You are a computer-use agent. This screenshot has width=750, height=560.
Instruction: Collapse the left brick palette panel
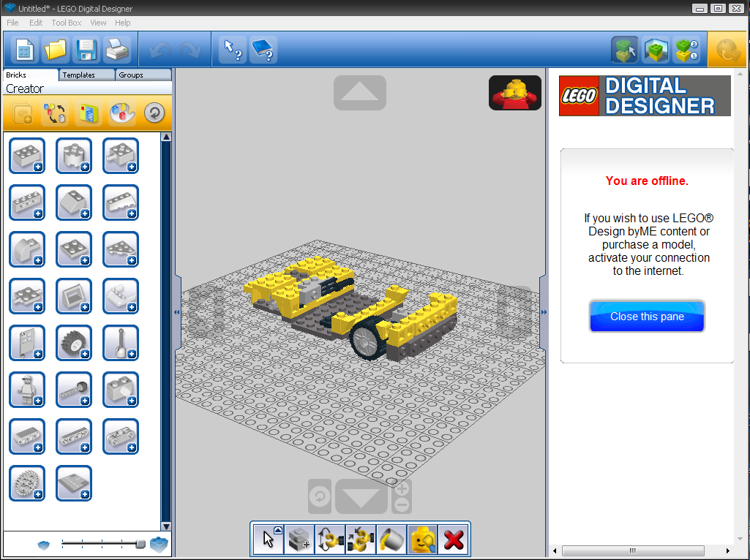177,312
